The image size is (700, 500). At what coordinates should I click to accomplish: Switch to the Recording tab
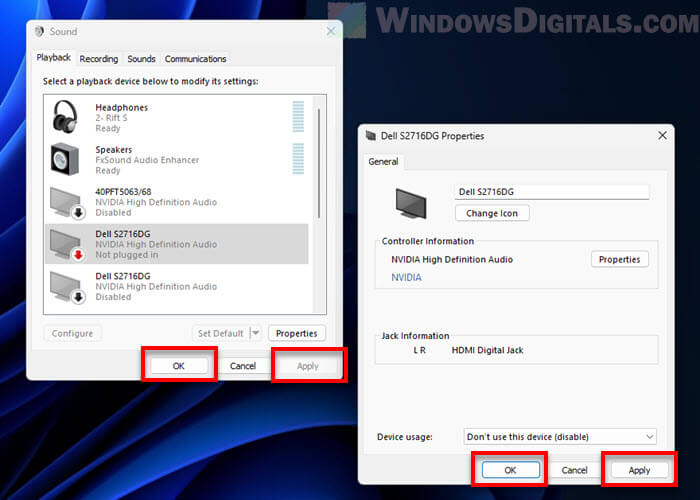pos(99,59)
